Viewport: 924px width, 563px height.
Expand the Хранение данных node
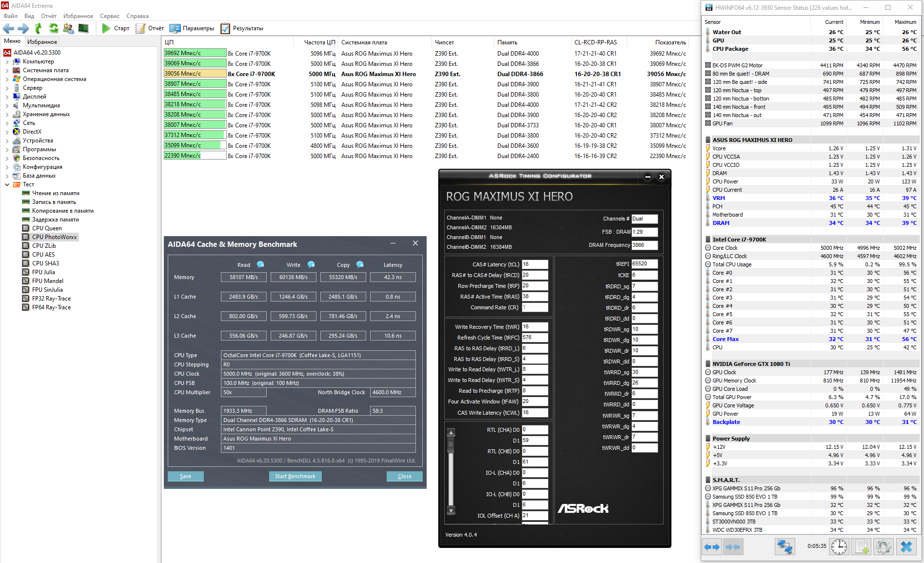click(7, 115)
